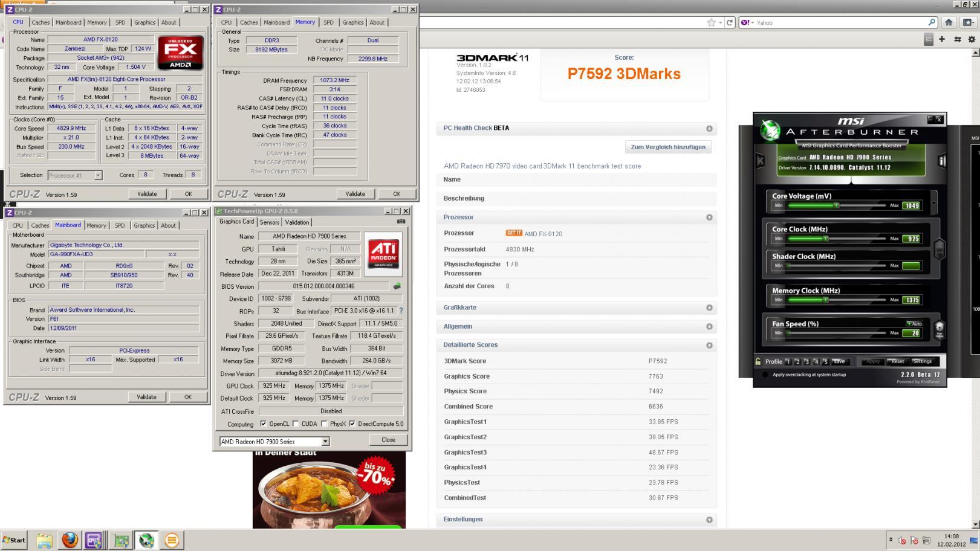Image resolution: width=980 pixels, height=551 pixels.
Task: Close GPU-Z with the Close button
Action: pyautogui.click(x=389, y=440)
